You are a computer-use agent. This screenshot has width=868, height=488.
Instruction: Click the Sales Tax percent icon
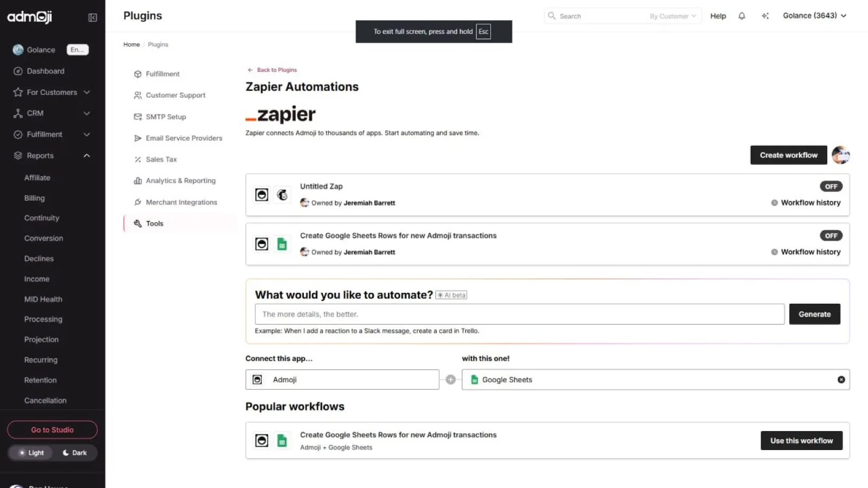pos(138,159)
